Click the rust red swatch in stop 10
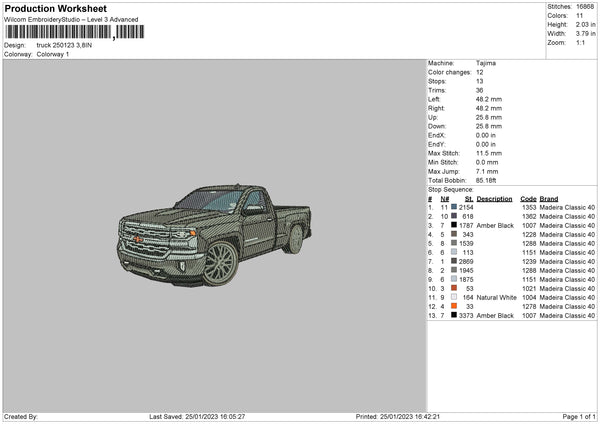Screen dimensions: 600x424 455,288
